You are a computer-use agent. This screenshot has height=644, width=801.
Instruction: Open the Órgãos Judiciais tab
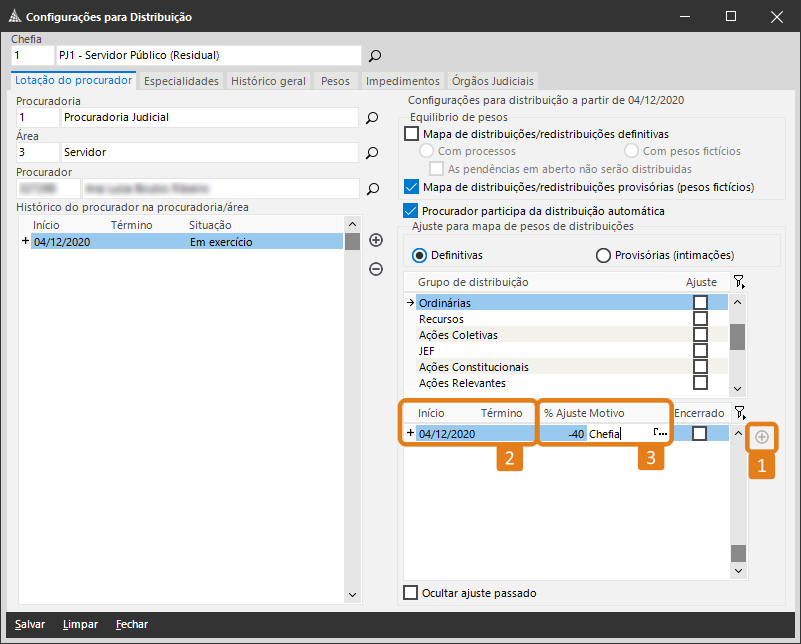492,81
